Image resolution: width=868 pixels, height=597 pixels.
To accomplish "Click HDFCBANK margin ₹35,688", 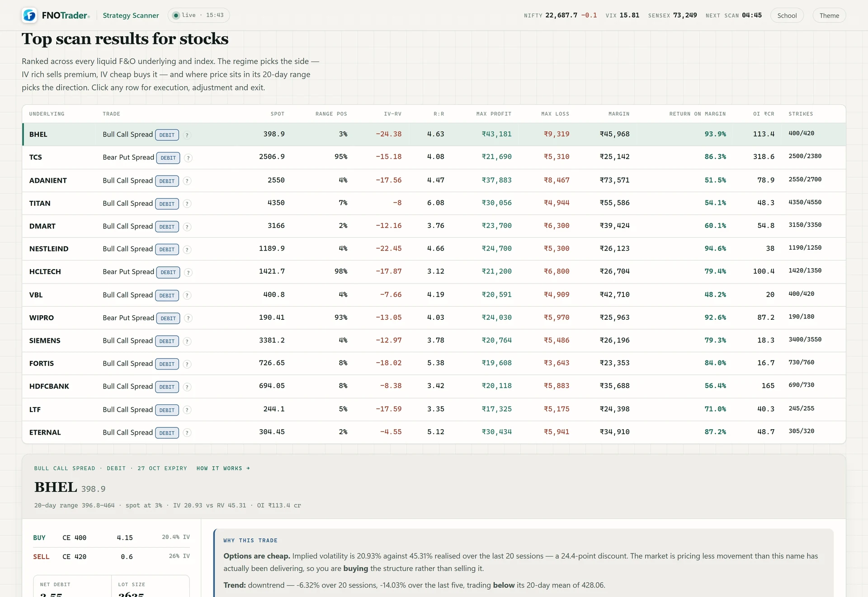I will 614,386.
